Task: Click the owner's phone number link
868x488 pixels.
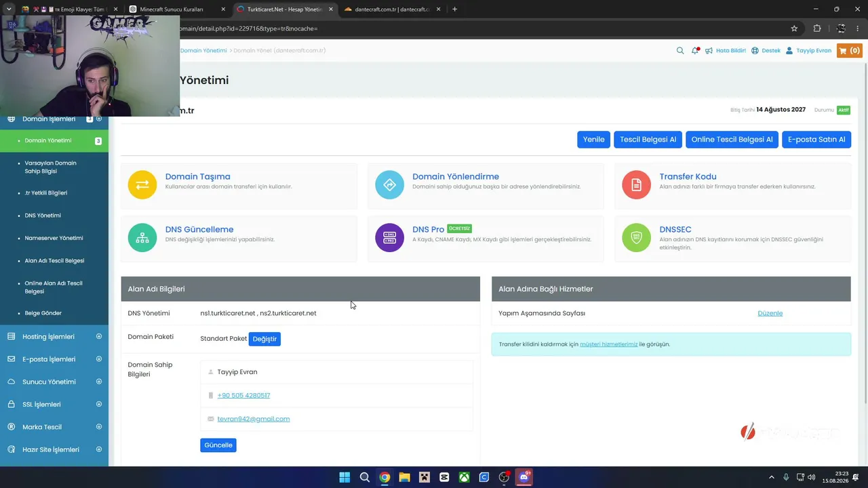Action: click(x=243, y=395)
